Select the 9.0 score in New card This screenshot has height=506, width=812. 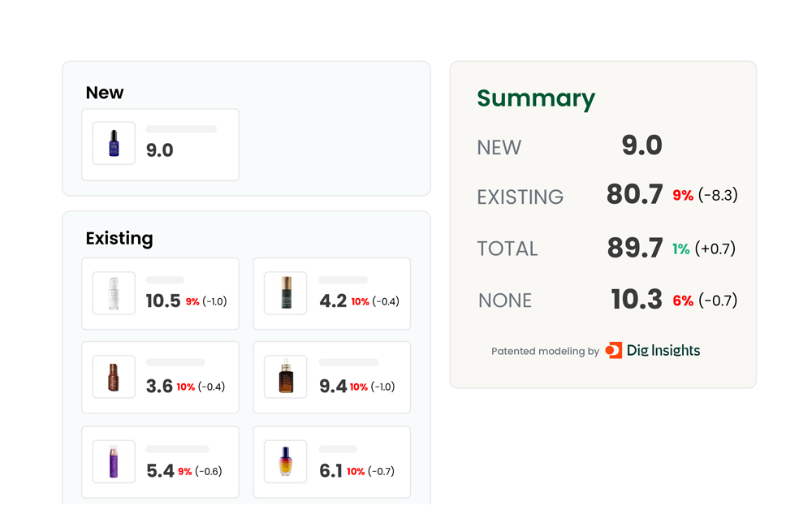click(160, 150)
